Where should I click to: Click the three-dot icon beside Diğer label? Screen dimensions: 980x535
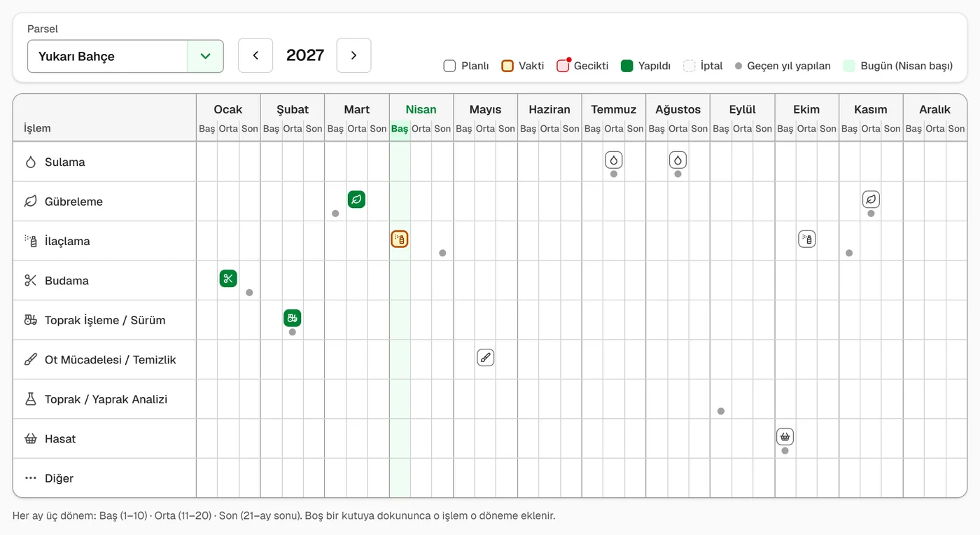point(30,478)
